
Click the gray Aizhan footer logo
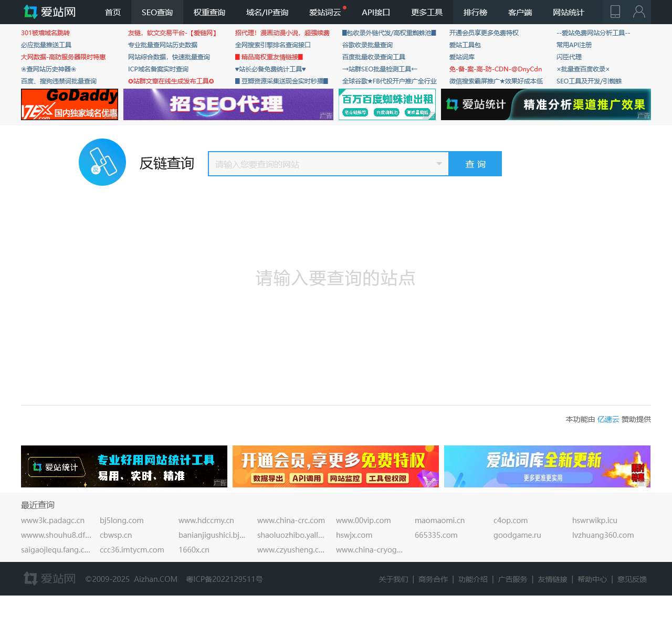click(x=50, y=579)
